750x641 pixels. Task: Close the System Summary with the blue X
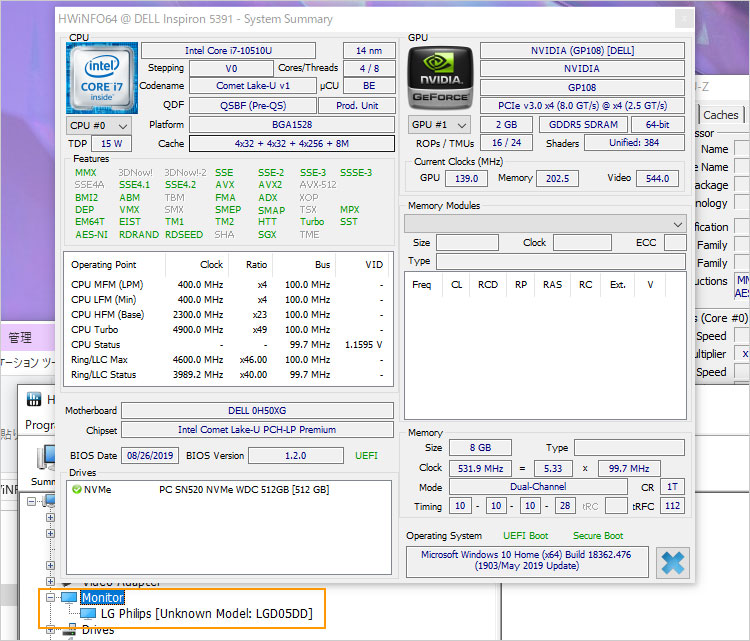(673, 563)
